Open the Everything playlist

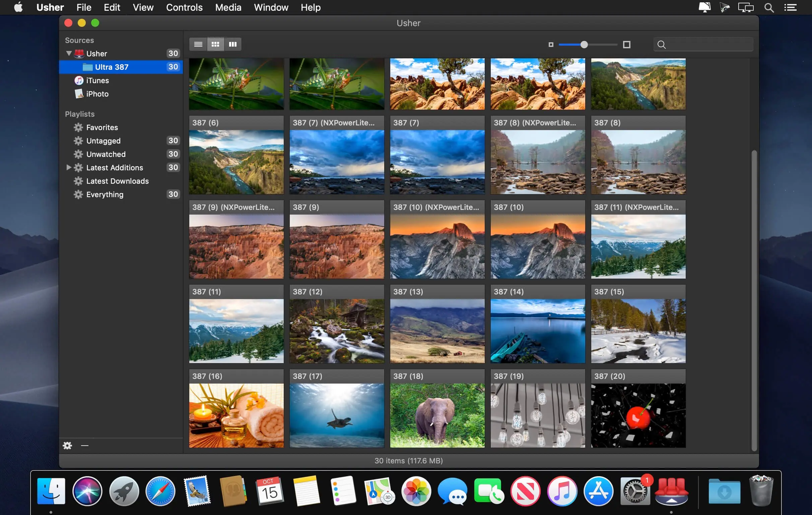click(x=105, y=194)
